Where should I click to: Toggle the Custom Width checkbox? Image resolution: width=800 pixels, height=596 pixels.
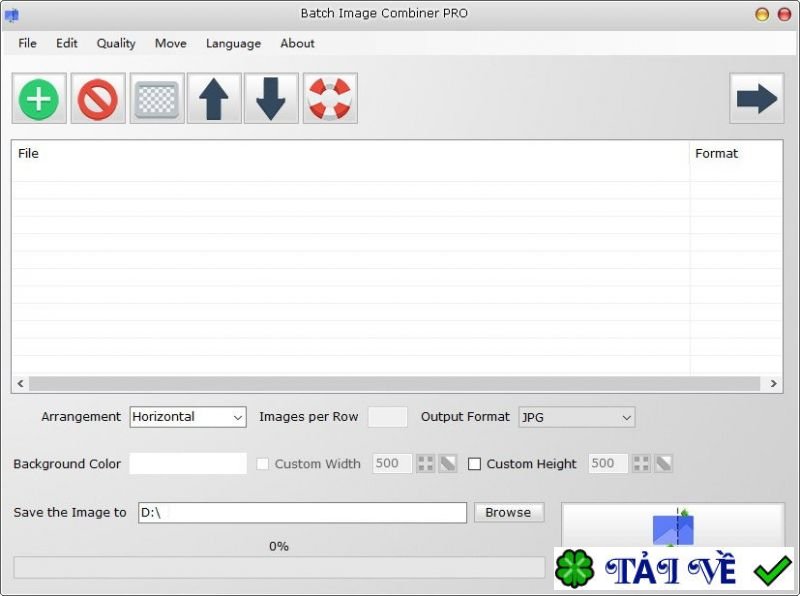tap(263, 464)
